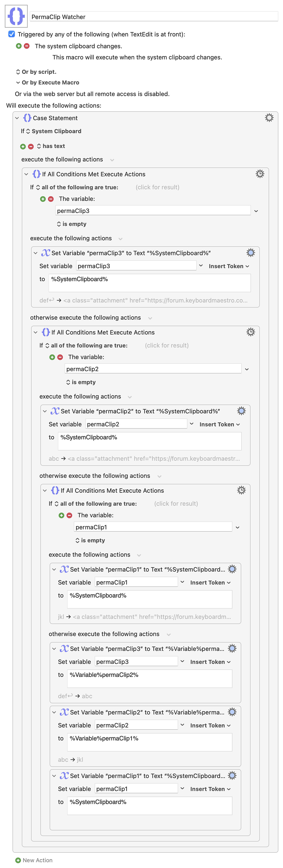
Task: Open Insert Token menu for permaClip3 SystemClipboard action
Action: pos(229,266)
